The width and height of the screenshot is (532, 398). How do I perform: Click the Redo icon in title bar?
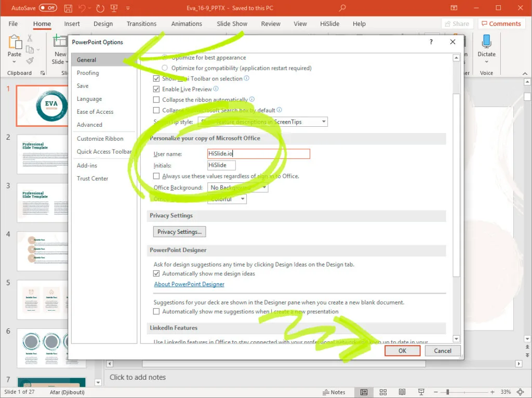point(100,8)
